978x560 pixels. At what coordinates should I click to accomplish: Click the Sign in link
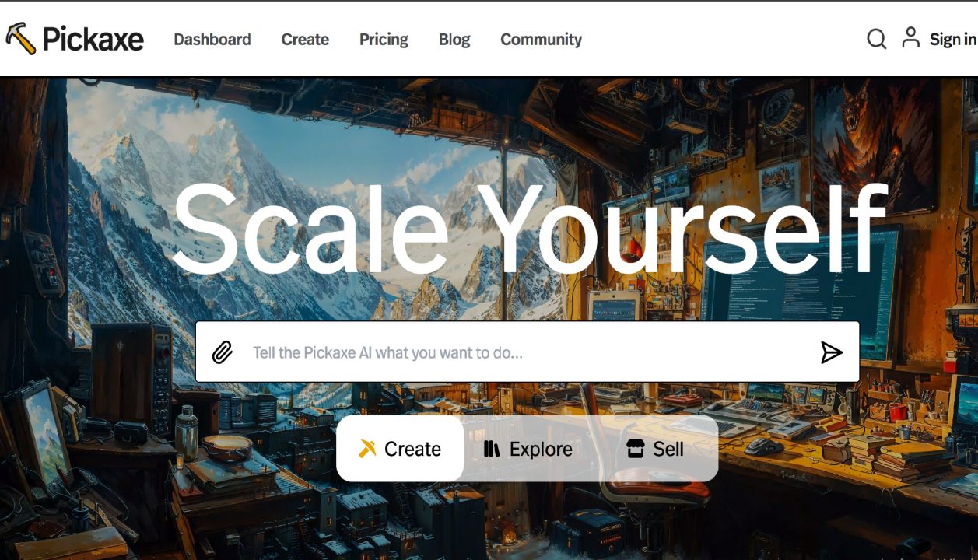[953, 39]
